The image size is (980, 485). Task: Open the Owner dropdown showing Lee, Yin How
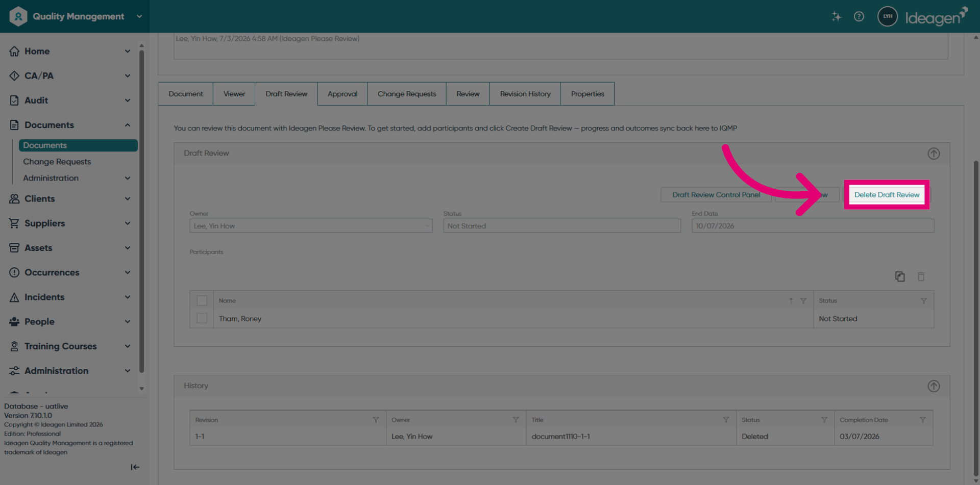click(x=311, y=226)
